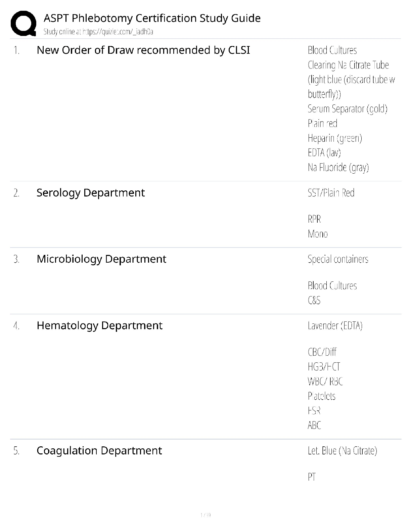Click the Serology Department term
The image size is (411, 532).
coord(91,193)
